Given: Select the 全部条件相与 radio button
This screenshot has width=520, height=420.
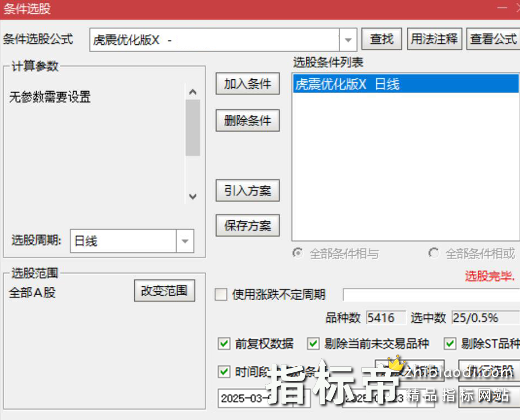Looking at the screenshot, I should pos(298,253).
